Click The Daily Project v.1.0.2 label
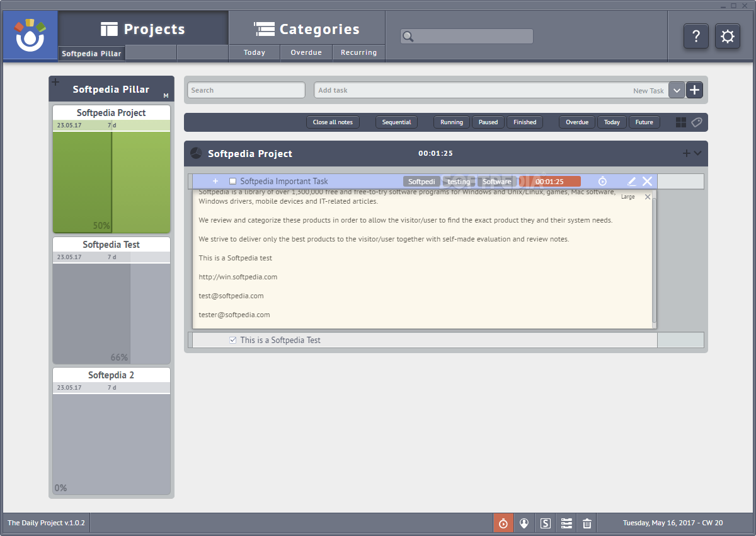756x536 pixels. [x=46, y=523]
